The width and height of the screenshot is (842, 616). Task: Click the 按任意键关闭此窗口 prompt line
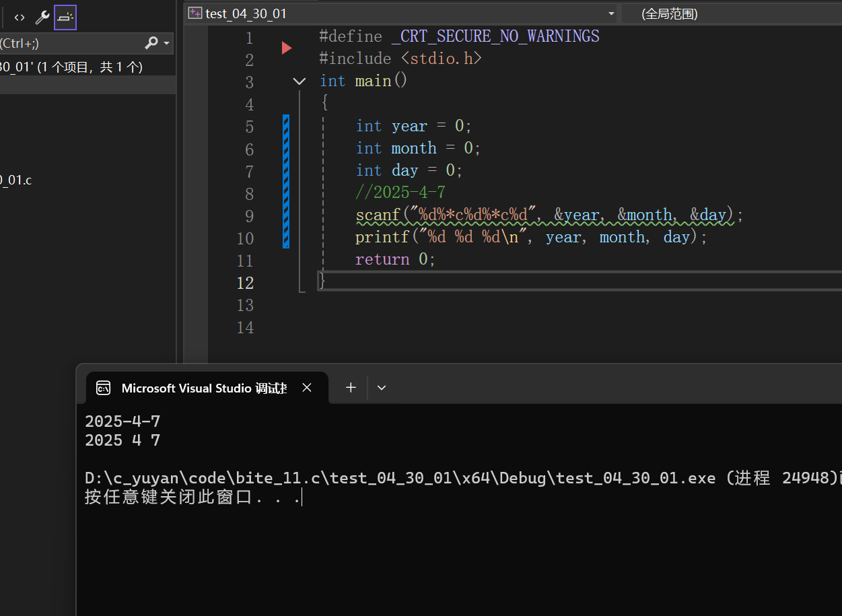193,498
